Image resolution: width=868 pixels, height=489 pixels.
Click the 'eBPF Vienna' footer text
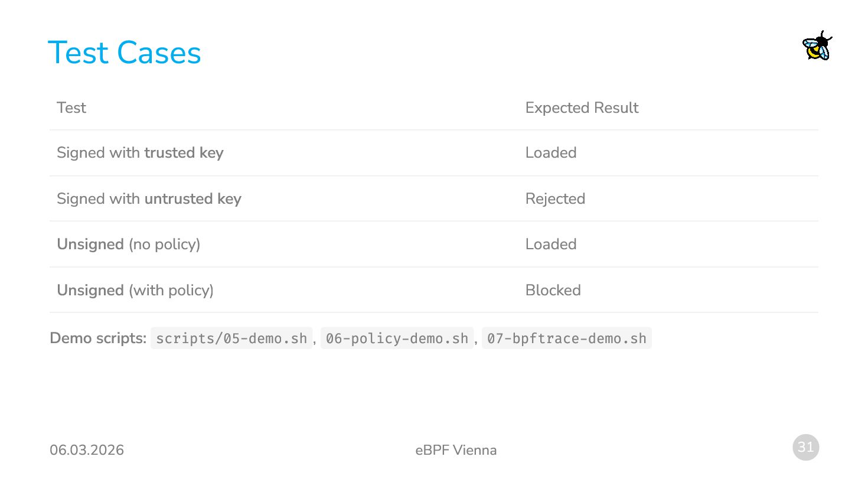pos(456,450)
